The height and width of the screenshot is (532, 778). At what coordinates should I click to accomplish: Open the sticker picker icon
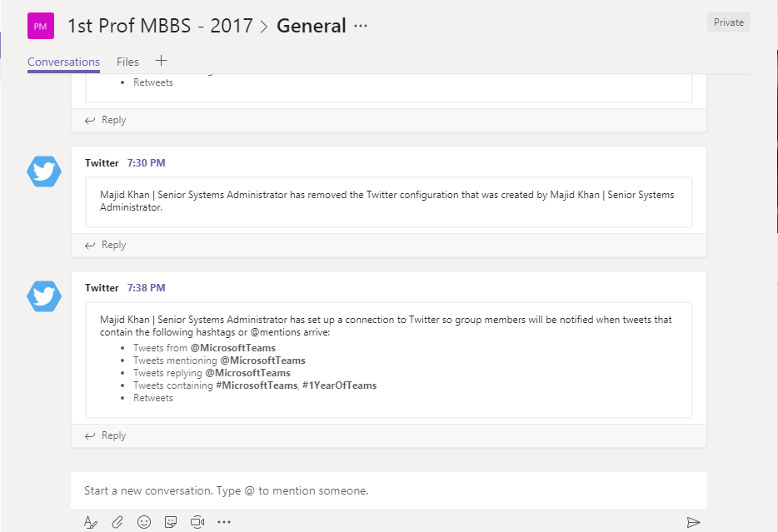[171, 522]
